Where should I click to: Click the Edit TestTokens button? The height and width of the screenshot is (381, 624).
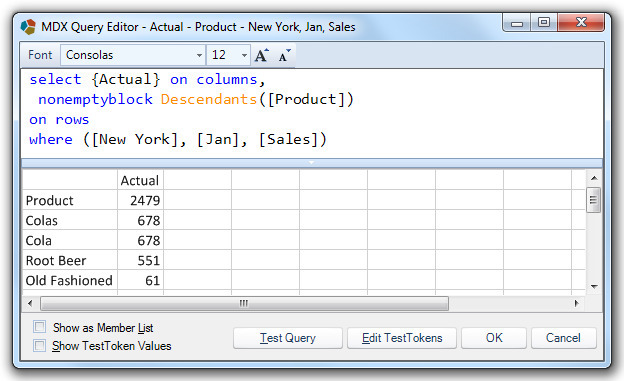(402, 338)
